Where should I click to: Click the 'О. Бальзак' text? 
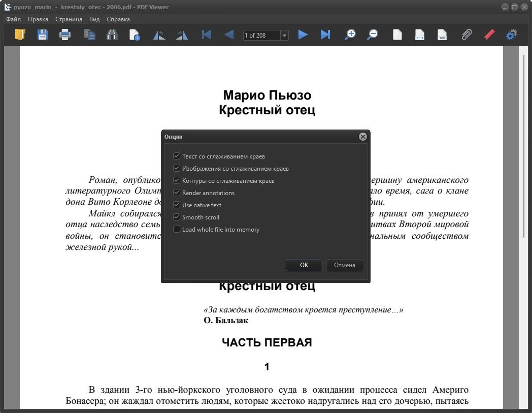point(226,320)
